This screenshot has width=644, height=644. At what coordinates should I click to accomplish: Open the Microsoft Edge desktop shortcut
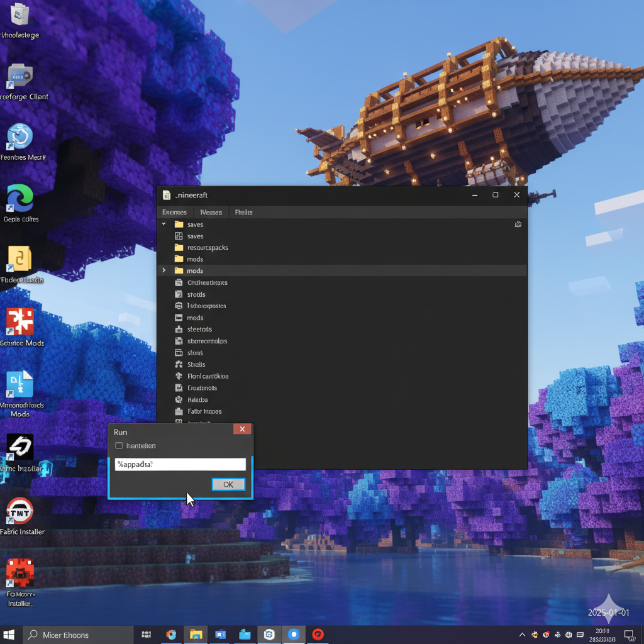tap(20, 199)
